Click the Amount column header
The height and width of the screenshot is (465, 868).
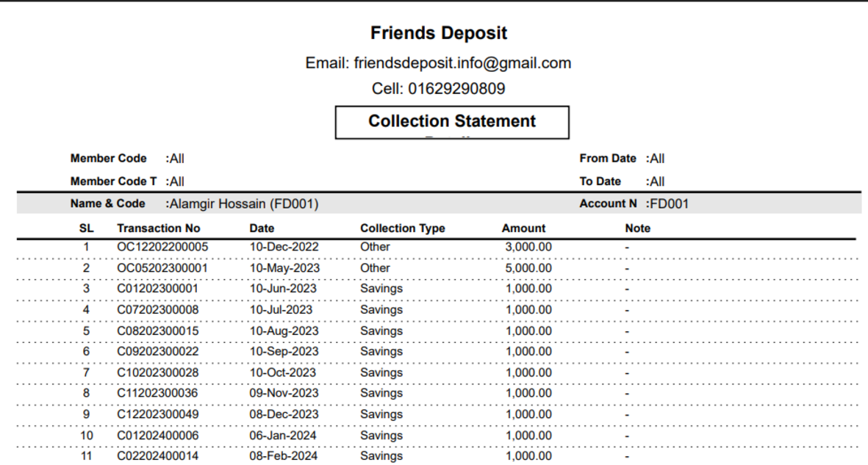pos(523,228)
